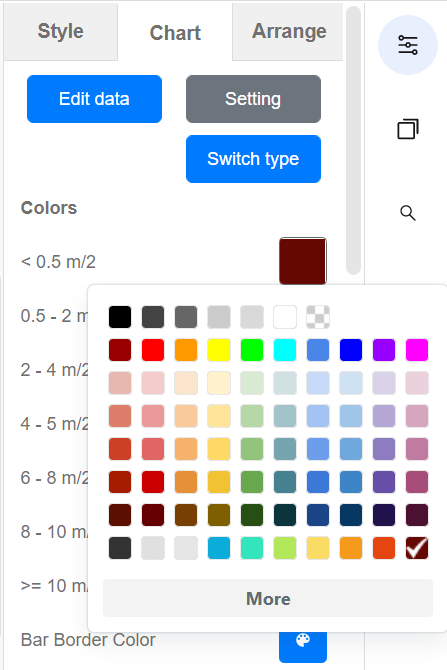Click the panel vertical scrollbar
The image size is (447, 670).
click(353, 141)
